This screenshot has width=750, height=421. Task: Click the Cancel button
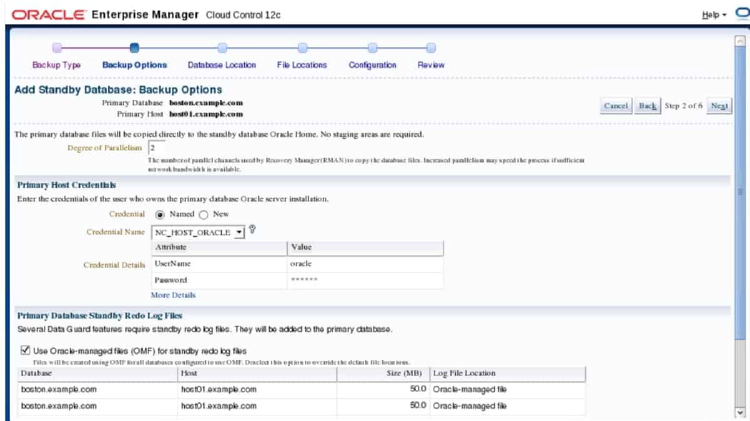616,106
